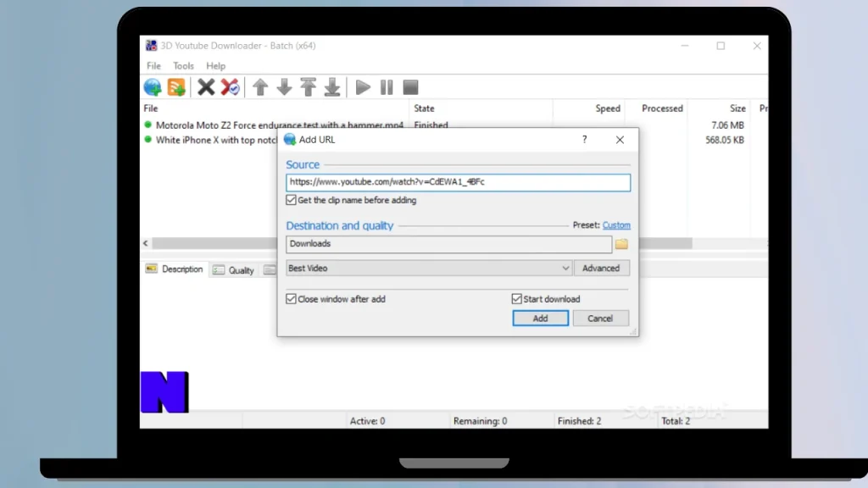Click the 568.05 KB size value
Viewport: 868px width, 488px height.
pyautogui.click(x=725, y=141)
